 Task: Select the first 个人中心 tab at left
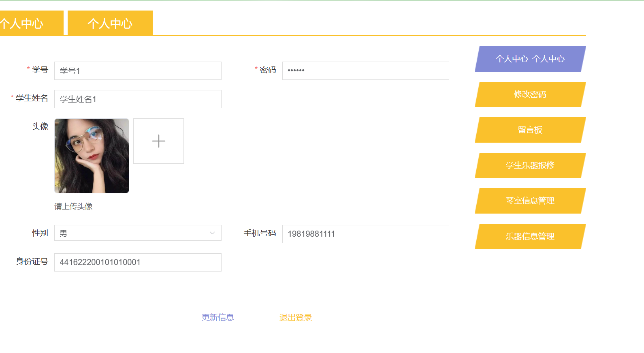[24, 24]
